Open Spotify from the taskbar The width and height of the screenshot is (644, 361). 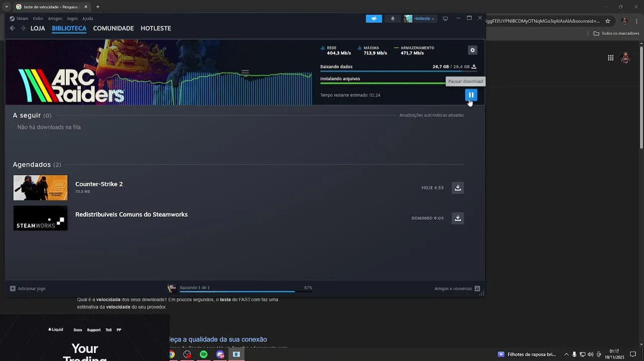[203, 354]
